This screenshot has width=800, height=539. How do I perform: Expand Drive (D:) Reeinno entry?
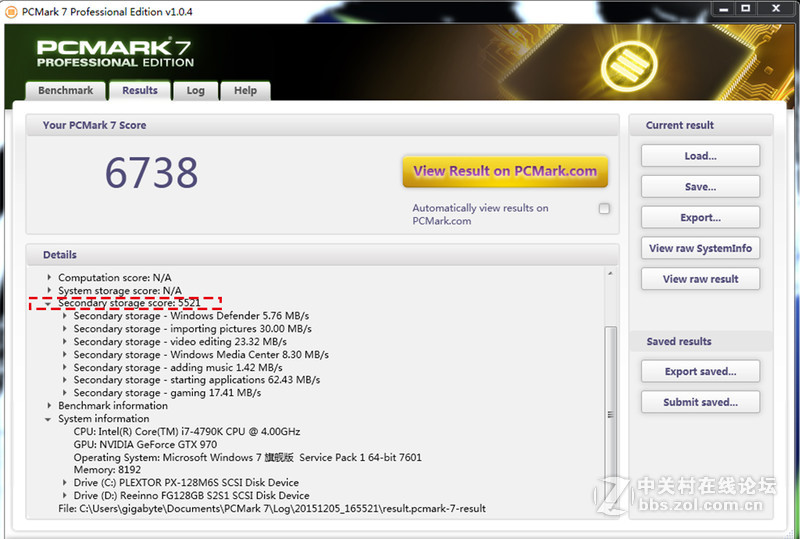64,495
